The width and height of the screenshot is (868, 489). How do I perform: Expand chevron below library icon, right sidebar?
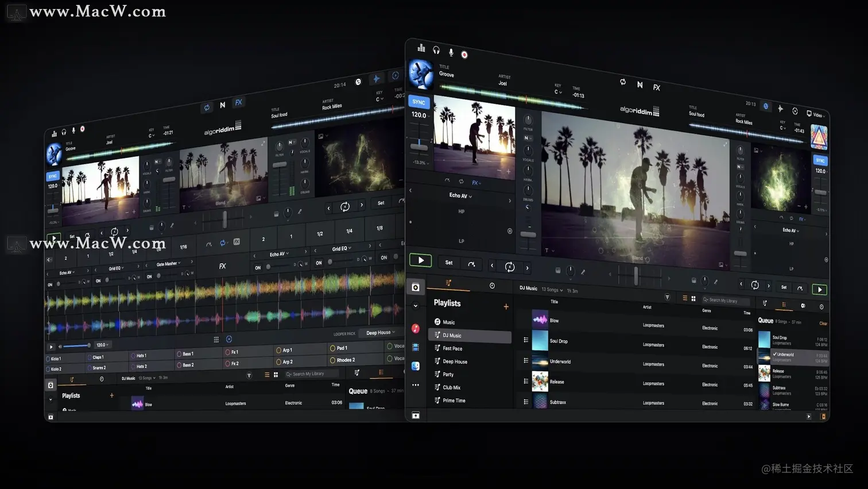(x=416, y=306)
